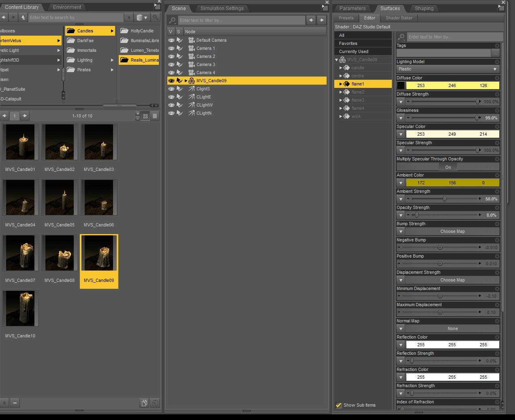Toggle visibility eye for ClightS

pyautogui.click(x=171, y=89)
